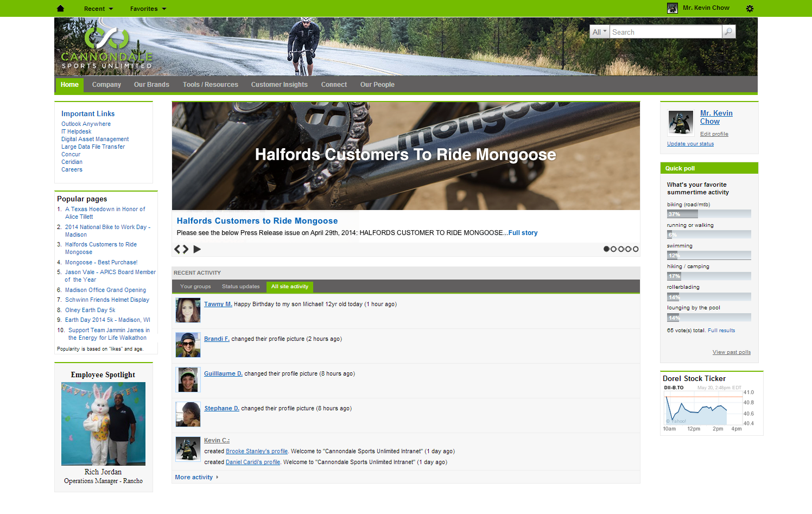Expand the Recent dropdown menu
This screenshot has width=812, height=514.
pos(98,9)
